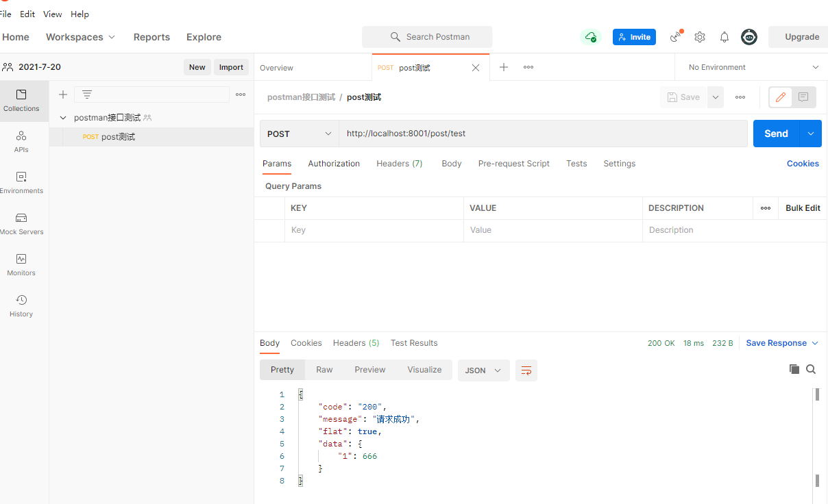Click the collection filter icon
828x504 pixels.
pyautogui.click(x=87, y=94)
